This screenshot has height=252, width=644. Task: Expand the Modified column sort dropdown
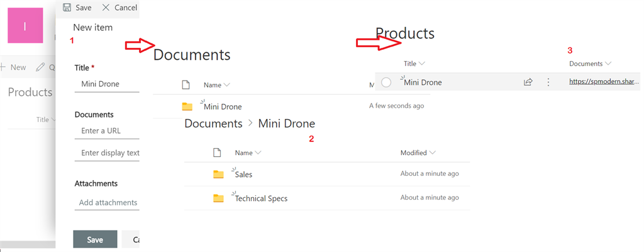tap(431, 152)
